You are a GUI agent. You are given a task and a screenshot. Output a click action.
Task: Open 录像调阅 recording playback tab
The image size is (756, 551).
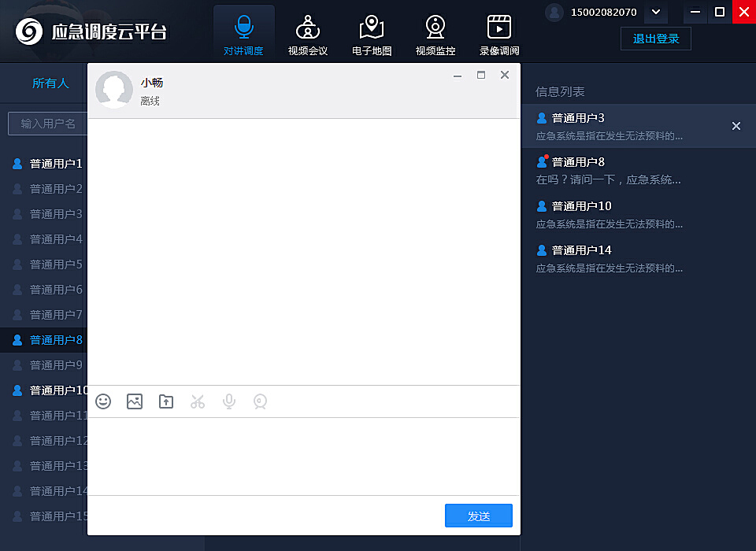499,35
